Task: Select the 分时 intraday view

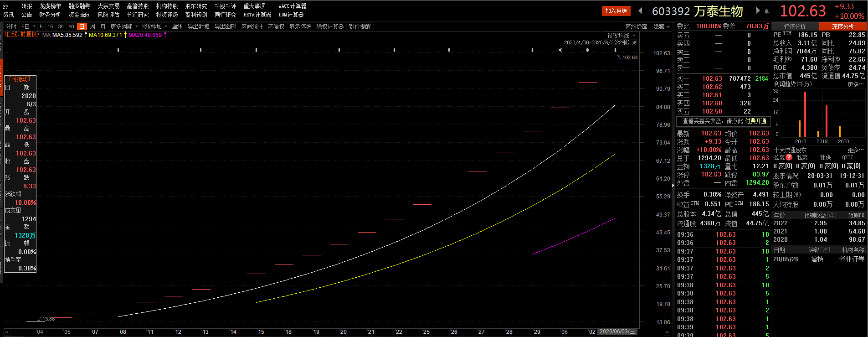Action: (x=11, y=26)
